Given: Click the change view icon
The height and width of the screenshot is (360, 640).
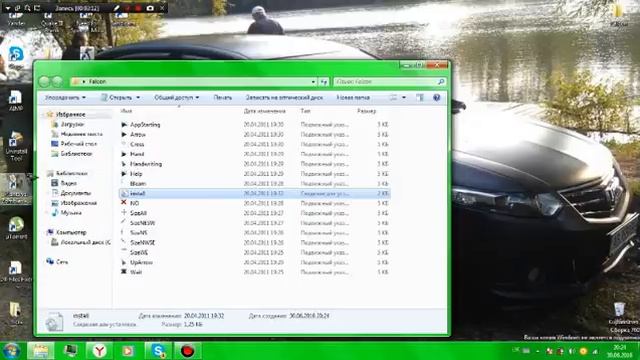Looking at the screenshot, I should [x=393, y=98].
